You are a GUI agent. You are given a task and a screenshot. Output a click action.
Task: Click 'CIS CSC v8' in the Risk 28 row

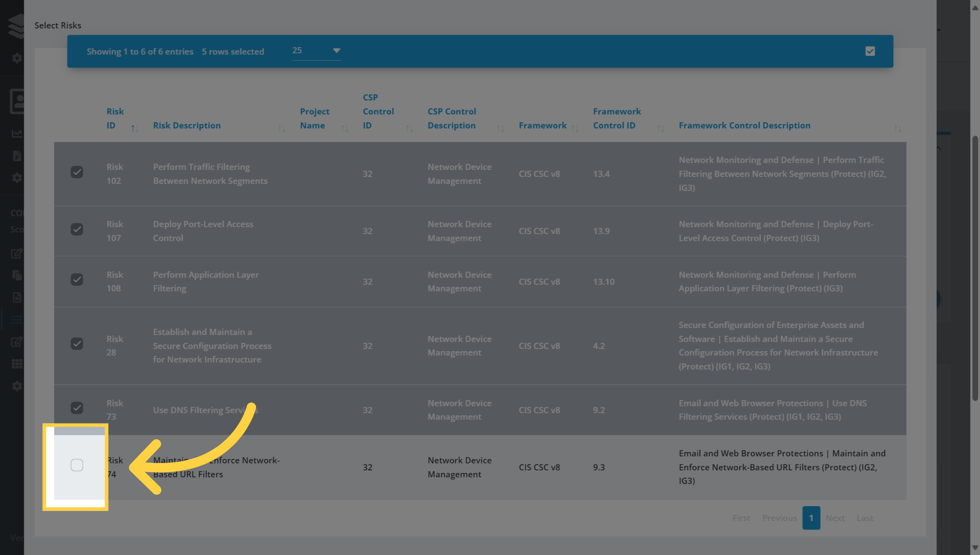click(539, 346)
